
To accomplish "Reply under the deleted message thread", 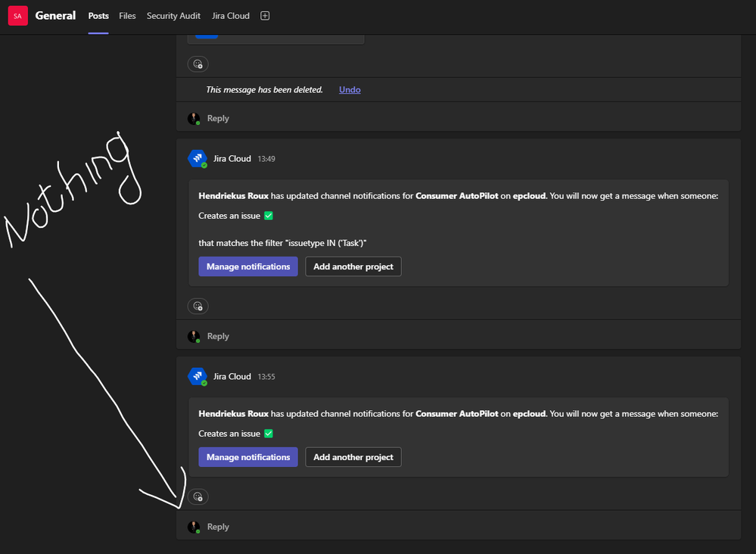I will (218, 119).
